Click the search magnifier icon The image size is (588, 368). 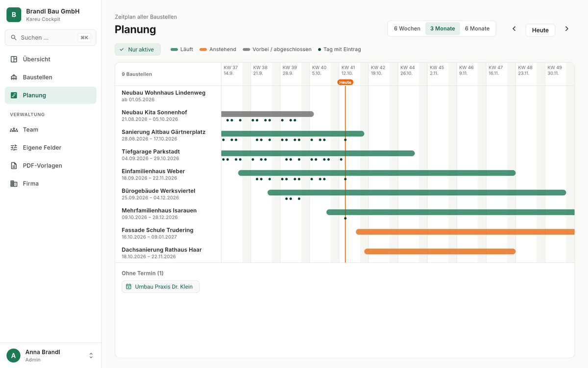(x=14, y=38)
